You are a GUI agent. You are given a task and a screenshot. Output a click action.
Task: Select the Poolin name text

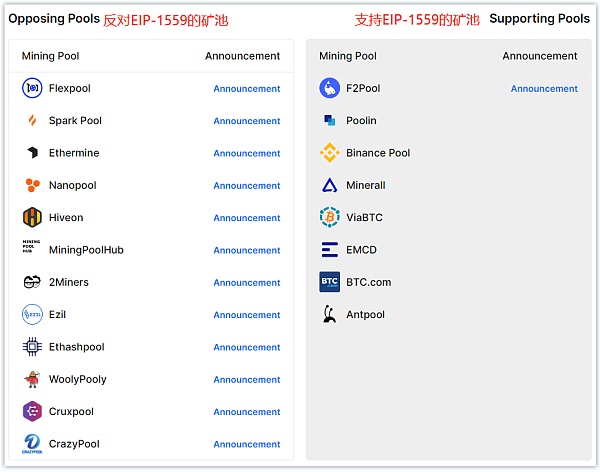361,121
